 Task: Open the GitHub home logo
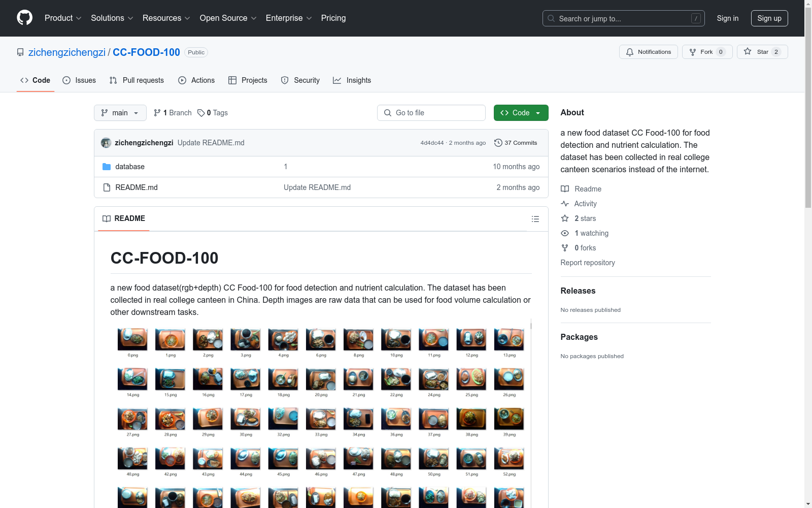24,18
